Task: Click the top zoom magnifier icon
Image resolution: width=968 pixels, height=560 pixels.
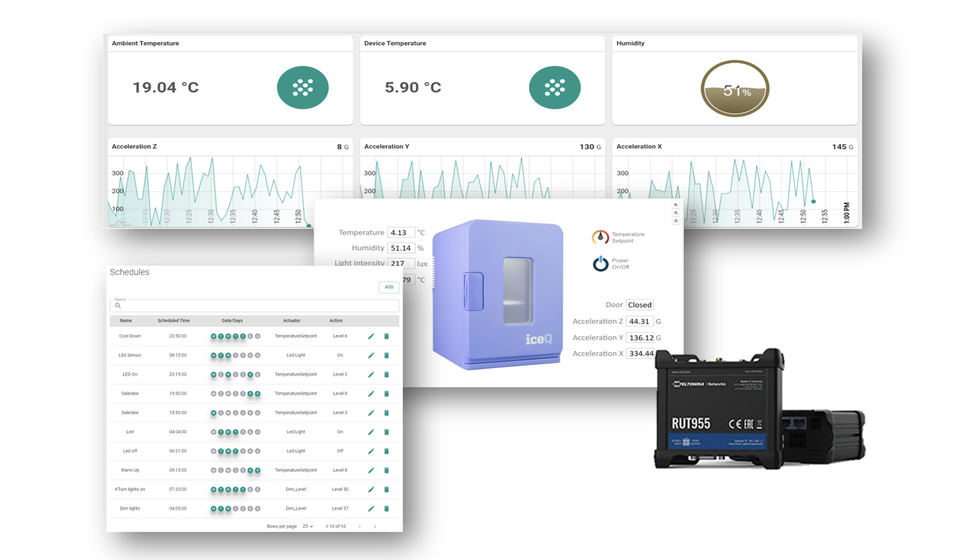Action: click(676, 205)
